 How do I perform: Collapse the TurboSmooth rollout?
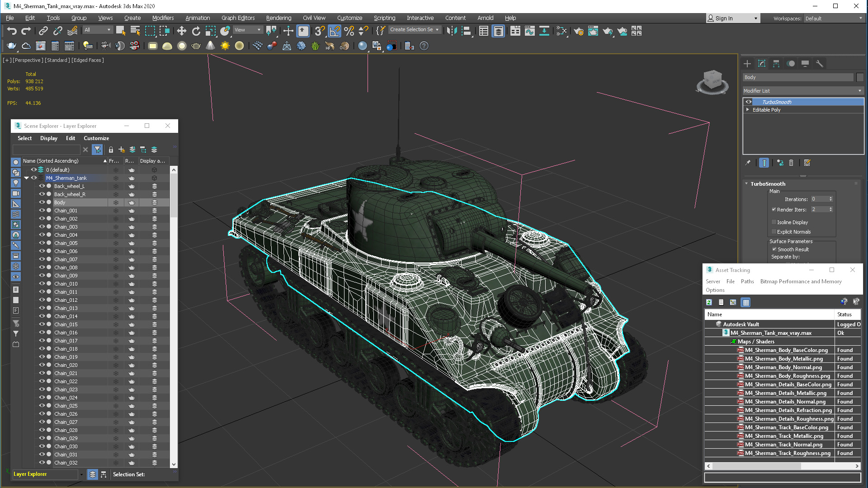coord(746,184)
